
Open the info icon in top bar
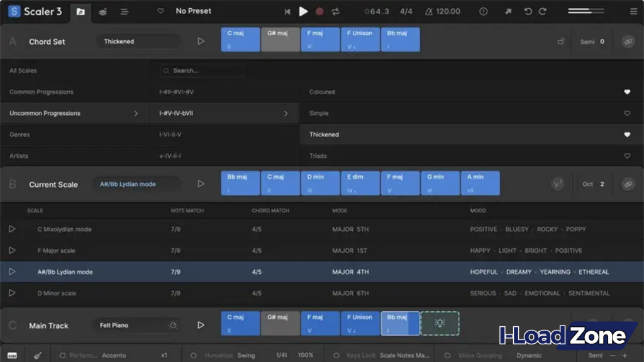pyautogui.click(x=484, y=11)
